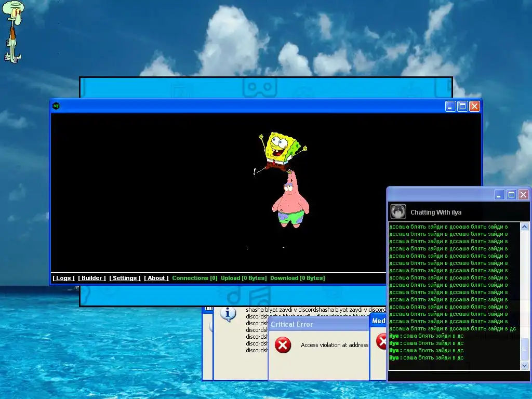Click the Access violation at address text
Image resolution: width=532 pixels, height=399 pixels.
tap(335, 345)
